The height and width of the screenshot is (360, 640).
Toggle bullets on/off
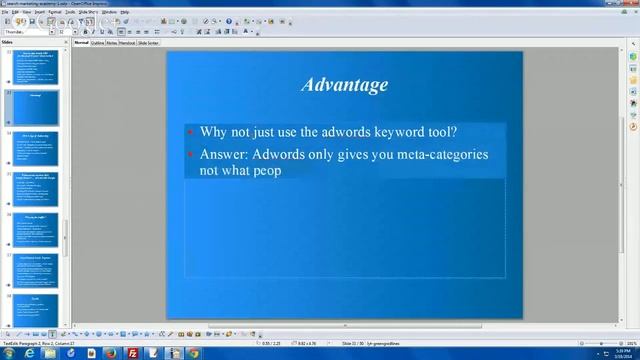[x=157, y=32]
